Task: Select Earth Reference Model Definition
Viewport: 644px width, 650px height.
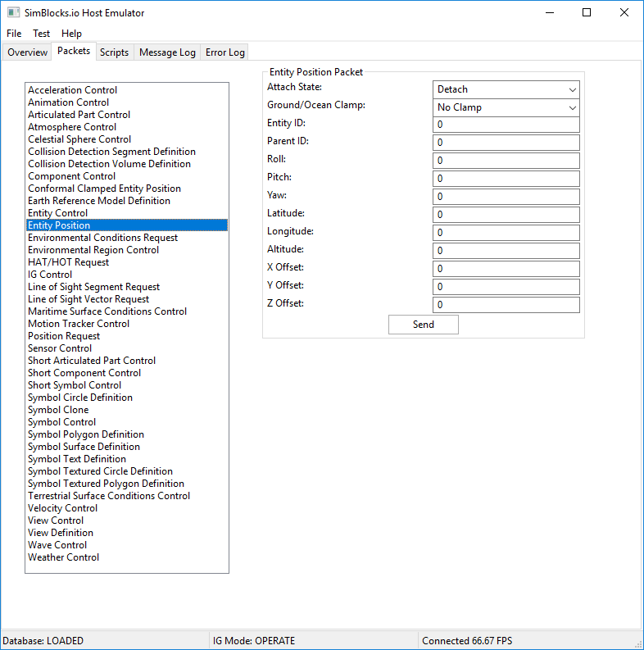Action: [x=127, y=201]
